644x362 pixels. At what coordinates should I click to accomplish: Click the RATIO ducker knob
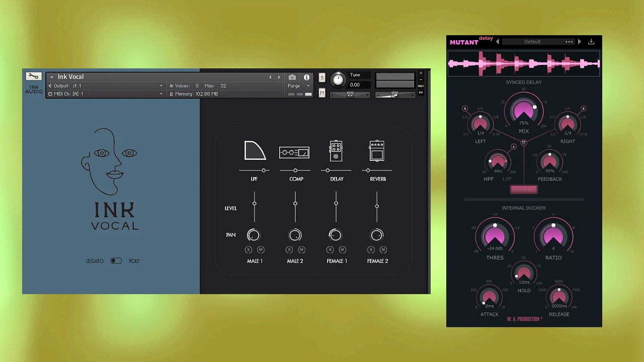553,235
